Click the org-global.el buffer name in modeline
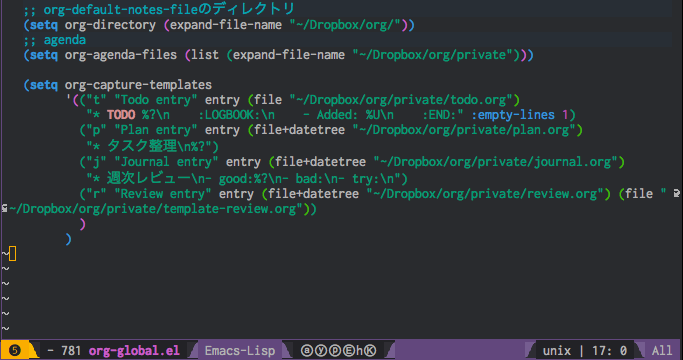This screenshot has width=683, height=360. (x=134, y=350)
